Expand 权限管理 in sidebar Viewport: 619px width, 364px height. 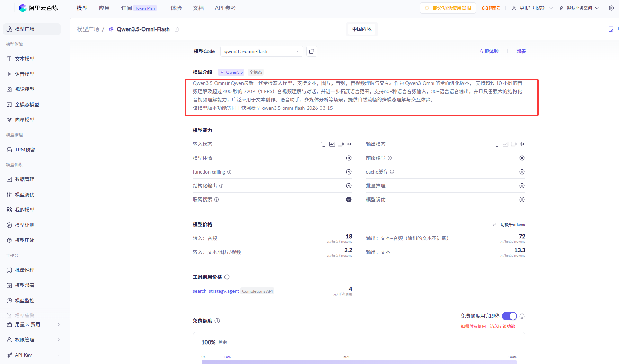34,340
